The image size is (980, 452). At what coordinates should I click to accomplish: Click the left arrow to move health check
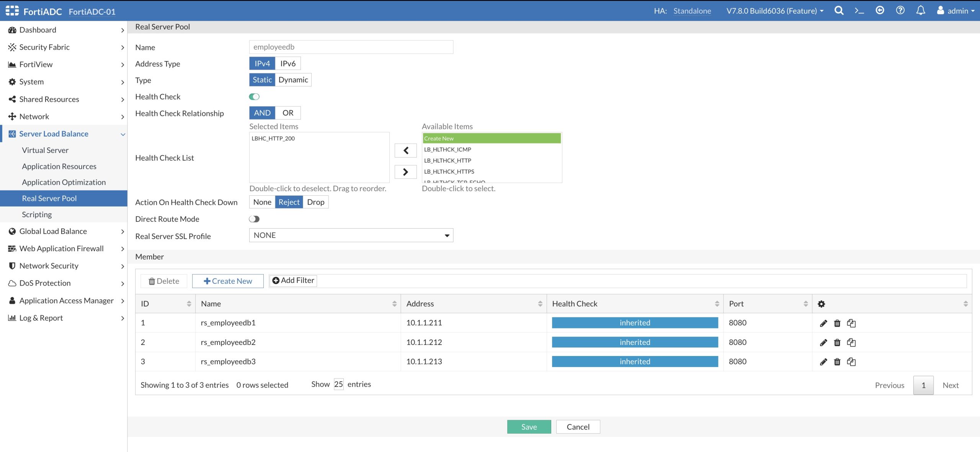pos(405,151)
